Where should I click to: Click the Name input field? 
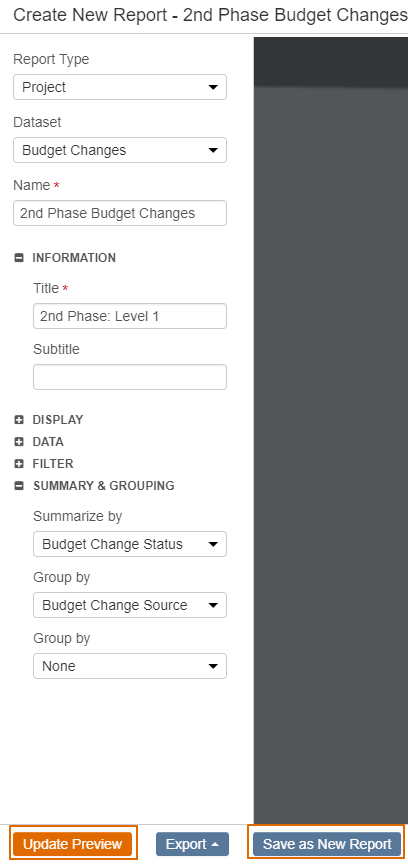(120, 213)
